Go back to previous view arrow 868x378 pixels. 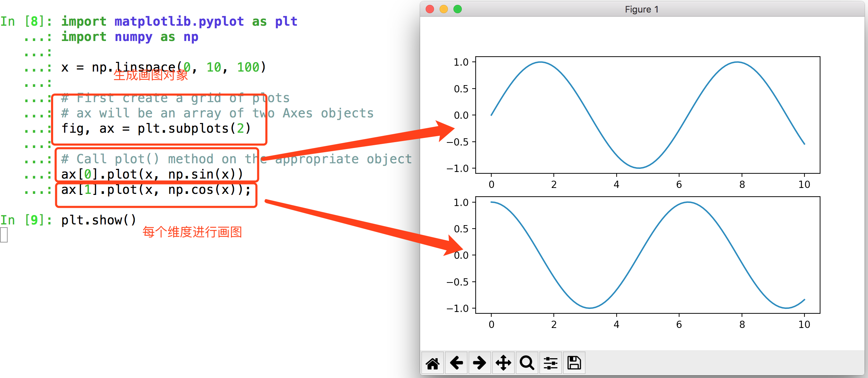456,363
